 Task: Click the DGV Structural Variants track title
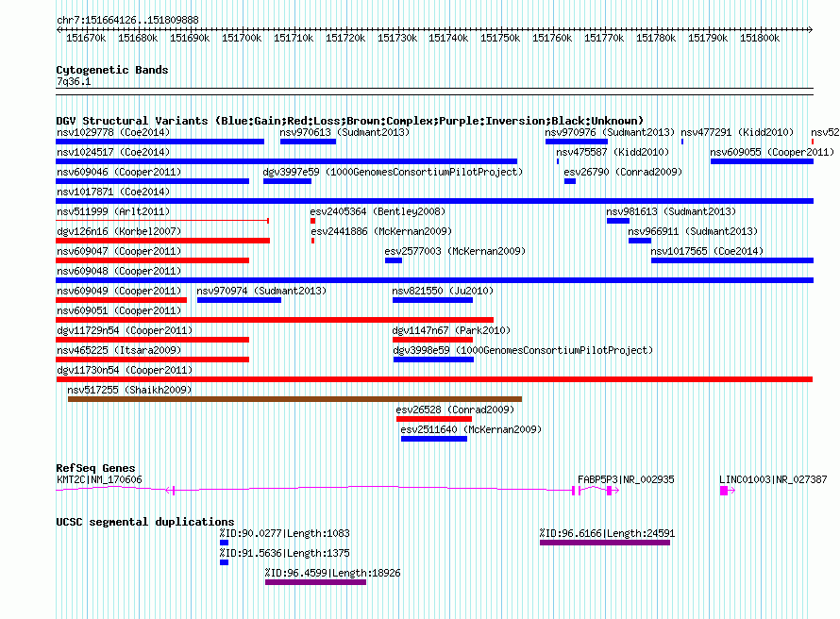tap(349, 121)
